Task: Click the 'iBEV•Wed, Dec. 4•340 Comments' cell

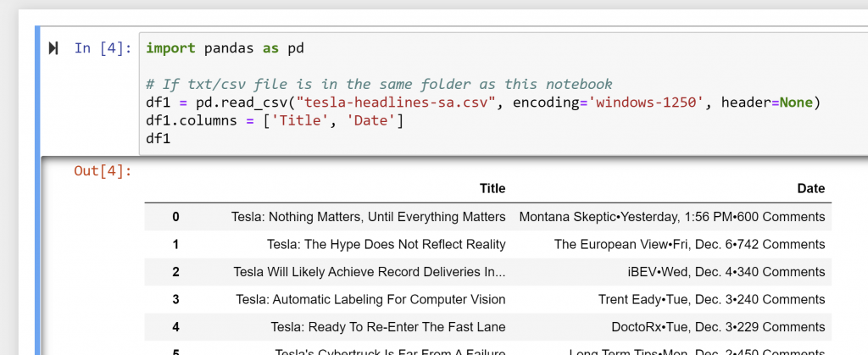Action: click(x=726, y=272)
